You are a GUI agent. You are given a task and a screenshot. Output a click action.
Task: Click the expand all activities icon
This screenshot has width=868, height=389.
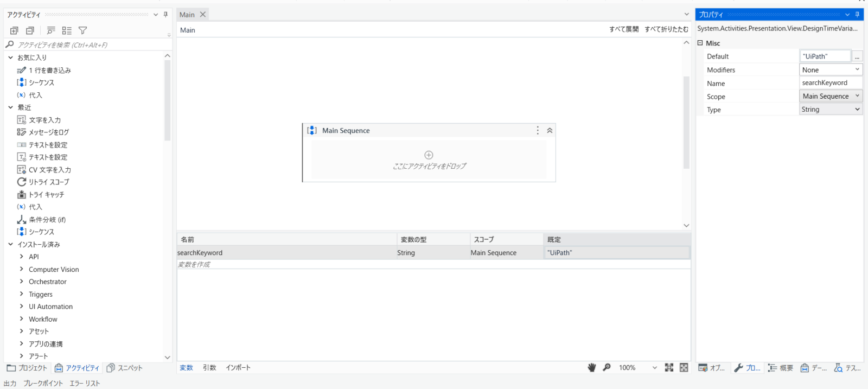[x=15, y=30]
